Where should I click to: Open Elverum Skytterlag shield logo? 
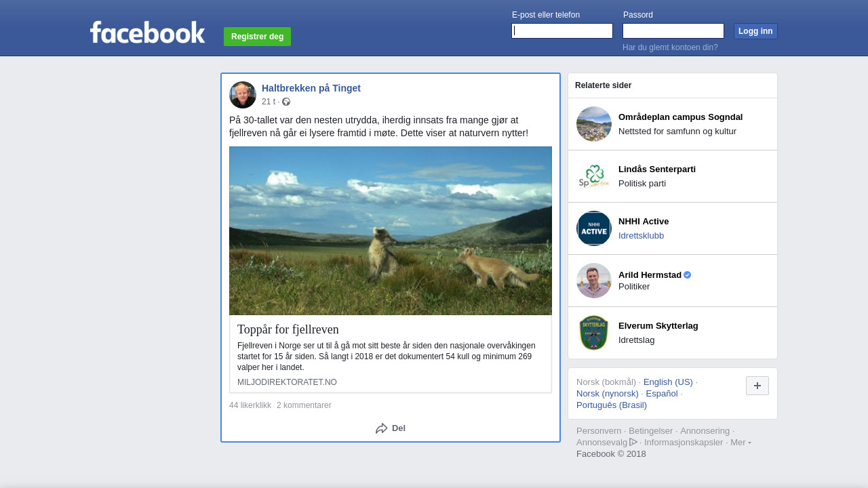coord(594,333)
